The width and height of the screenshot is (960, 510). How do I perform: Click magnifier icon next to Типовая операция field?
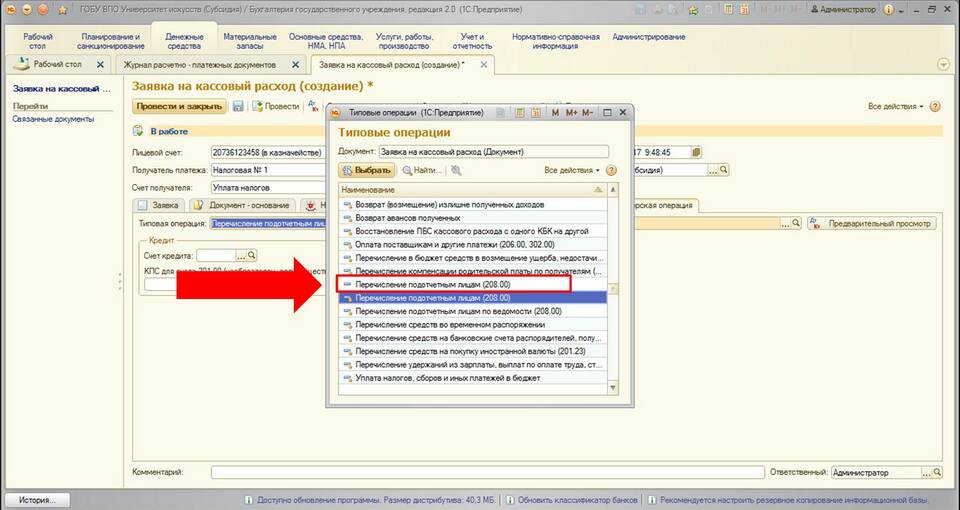[796, 223]
